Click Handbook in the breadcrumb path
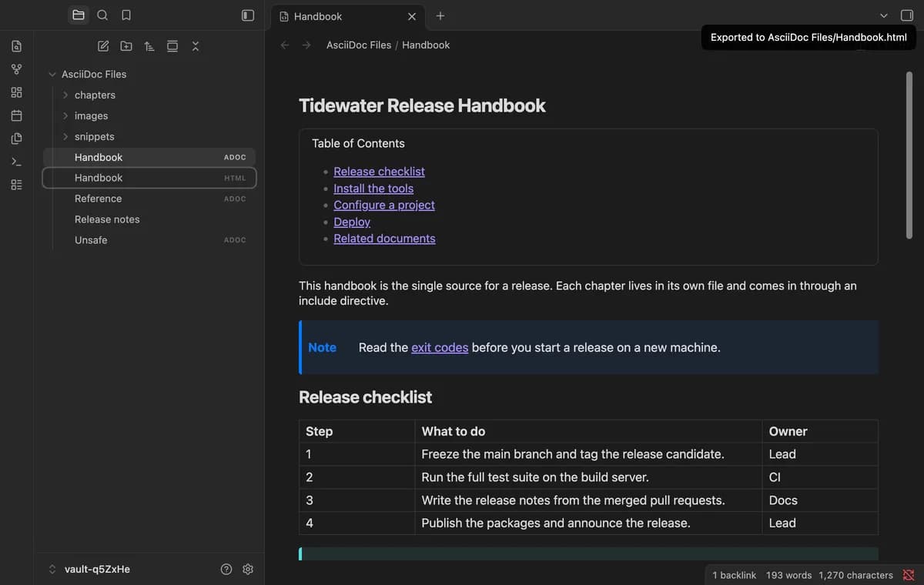Viewport: 924px width, 585px height. click(x=426, y=45)
